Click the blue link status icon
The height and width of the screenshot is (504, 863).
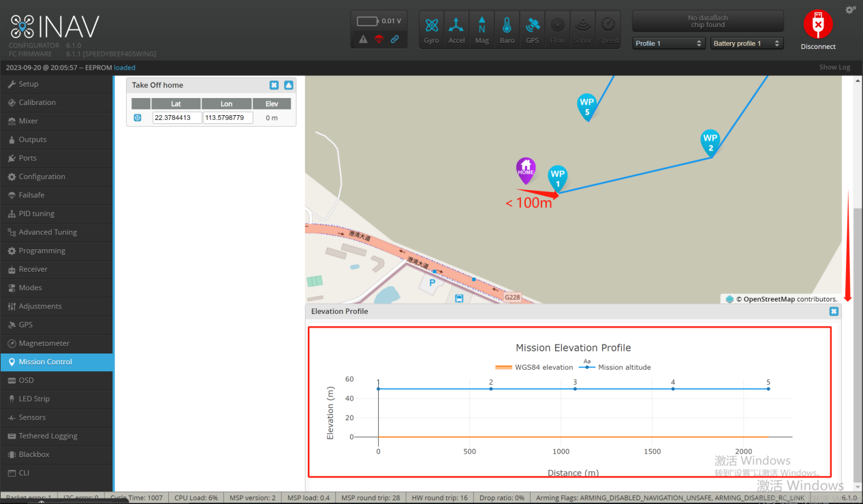coord(395,40)
